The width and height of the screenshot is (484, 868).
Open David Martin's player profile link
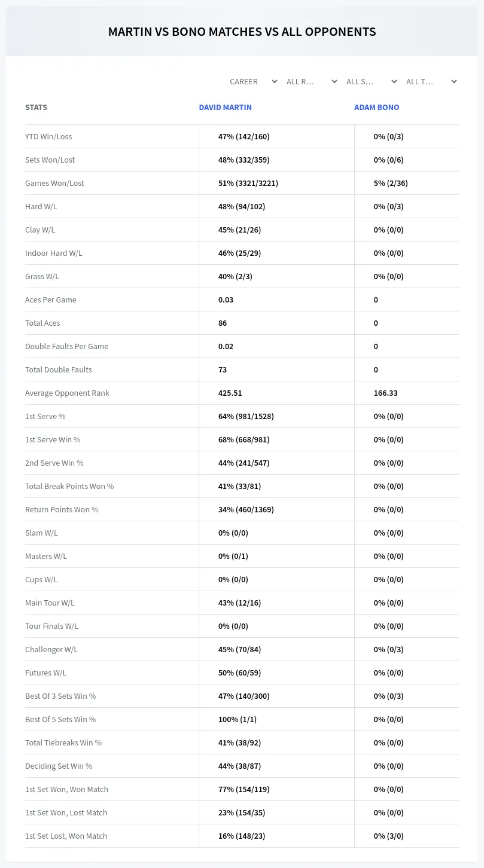(225, 108)
